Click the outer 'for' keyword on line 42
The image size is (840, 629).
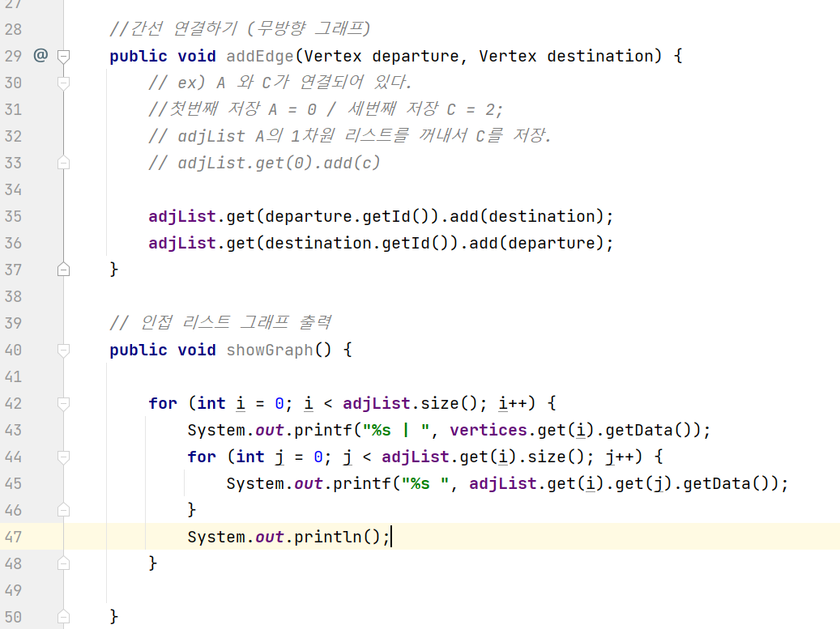pos(163,404)
